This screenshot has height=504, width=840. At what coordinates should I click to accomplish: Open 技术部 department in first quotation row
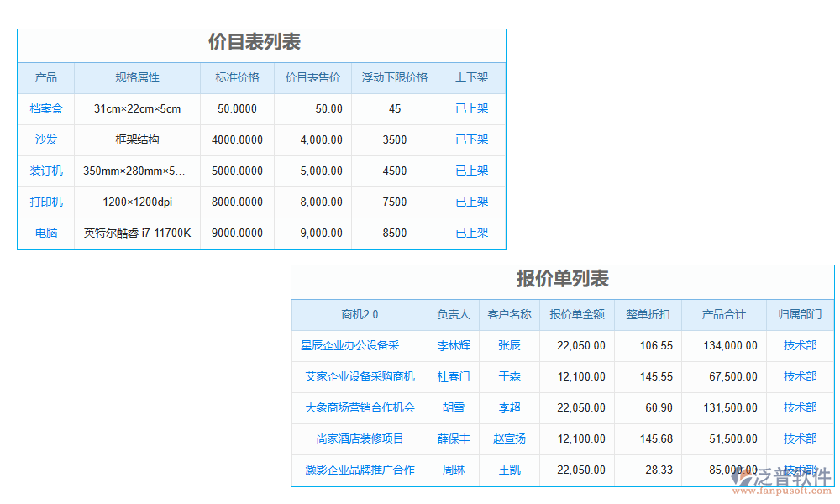point(800,345)
